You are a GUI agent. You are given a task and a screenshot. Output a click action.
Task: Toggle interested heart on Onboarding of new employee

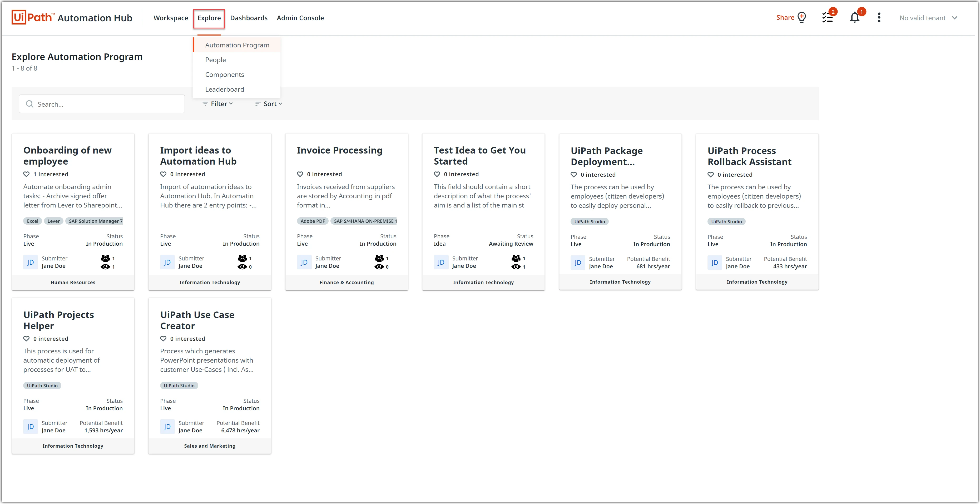26,174
